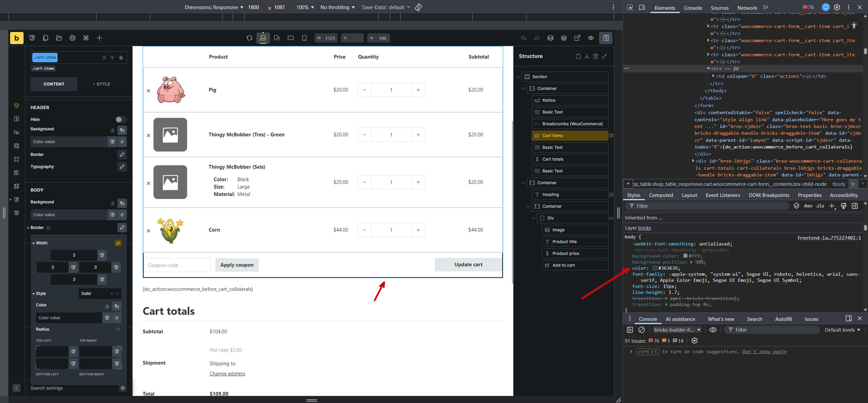Click undo arrow in the builder toolbar
The image size is (868, 403).
523,38
